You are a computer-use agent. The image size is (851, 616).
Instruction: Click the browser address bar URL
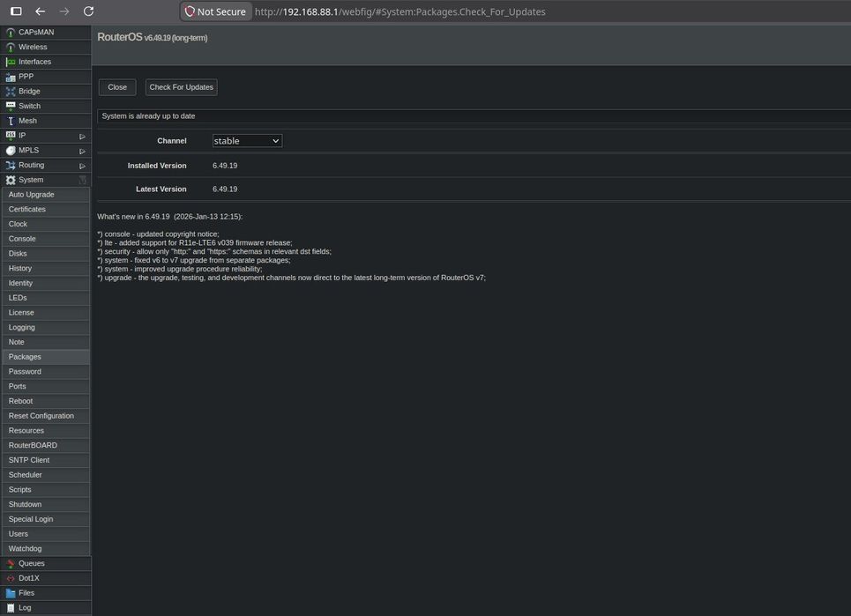(400, 12)
